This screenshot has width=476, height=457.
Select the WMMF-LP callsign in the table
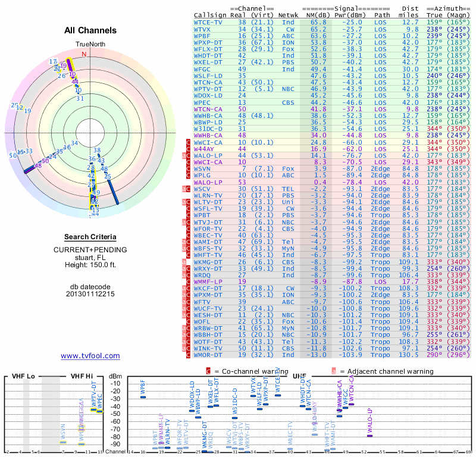208,282
